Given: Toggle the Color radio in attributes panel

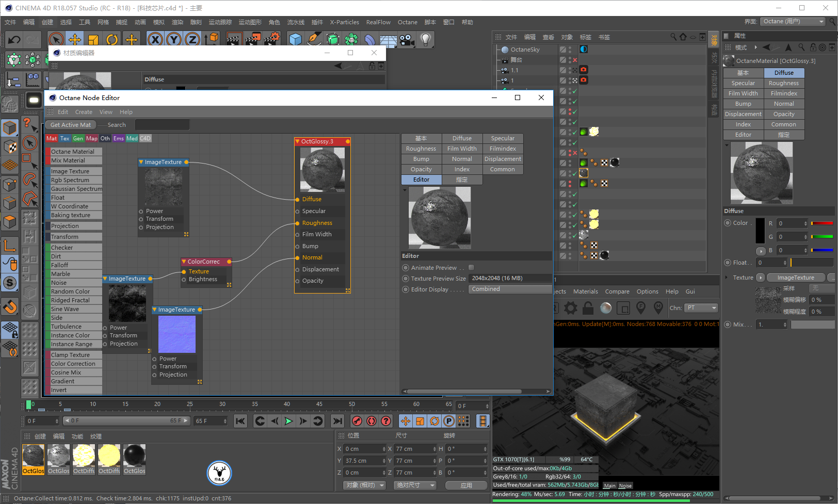Looking at the screenshot, I should (x=728, y=223).
